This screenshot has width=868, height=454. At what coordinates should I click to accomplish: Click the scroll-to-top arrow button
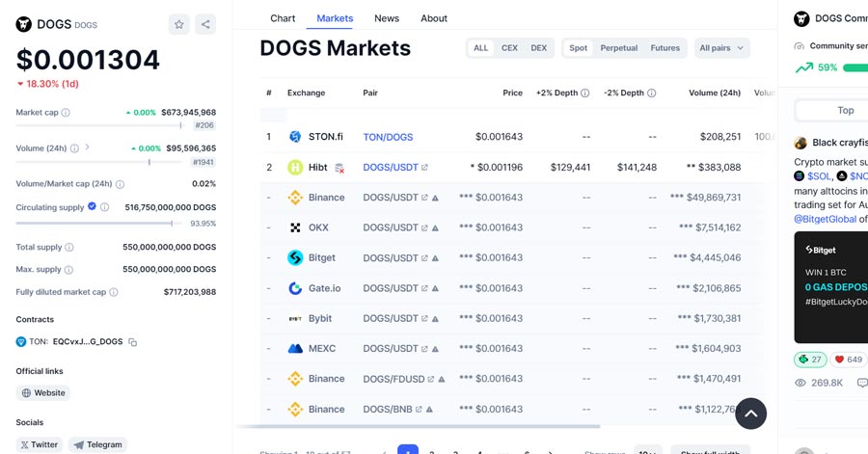[750, 414]
